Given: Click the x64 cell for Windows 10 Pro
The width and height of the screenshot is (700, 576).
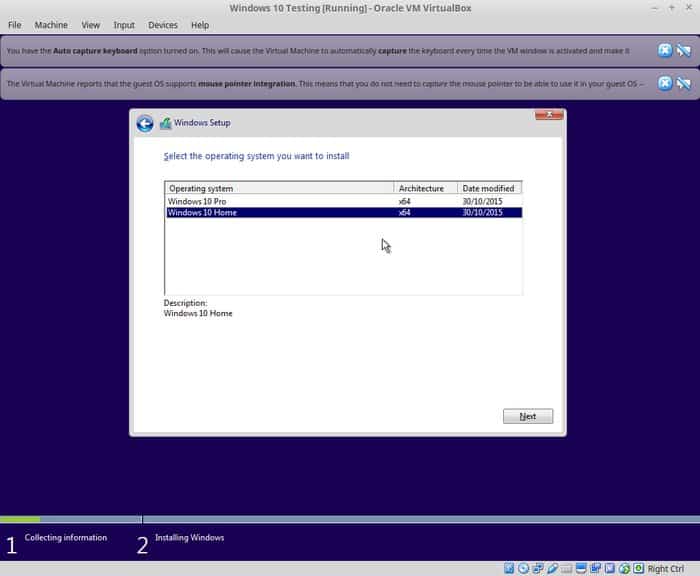Looking at the screenshot, I should [x=404, y=201].
